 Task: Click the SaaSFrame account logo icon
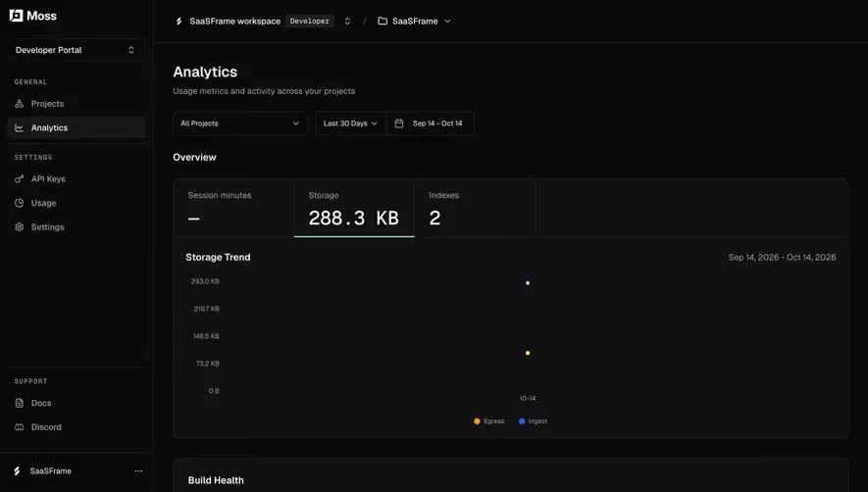pyautogui.click(x=17, y=471)
